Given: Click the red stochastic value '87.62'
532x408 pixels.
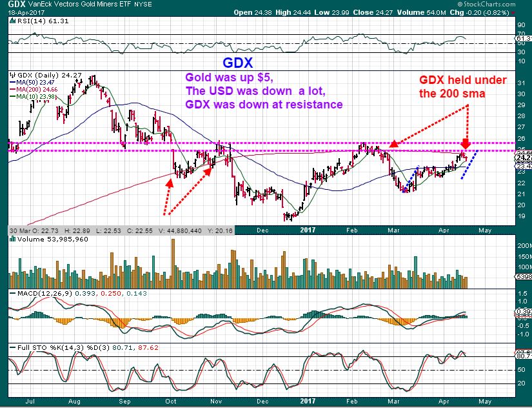Looking at the screenshot, I should pyautogui.click(x=148, y=347).
